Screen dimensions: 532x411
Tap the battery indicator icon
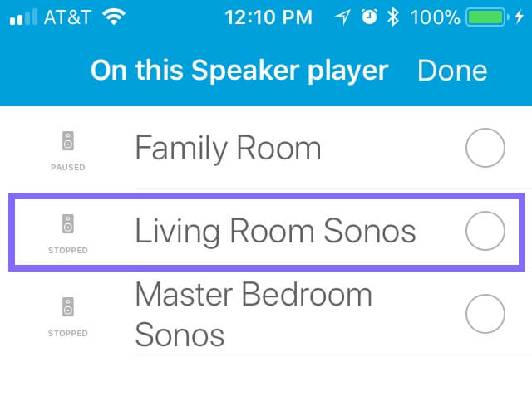click(487, 17)
